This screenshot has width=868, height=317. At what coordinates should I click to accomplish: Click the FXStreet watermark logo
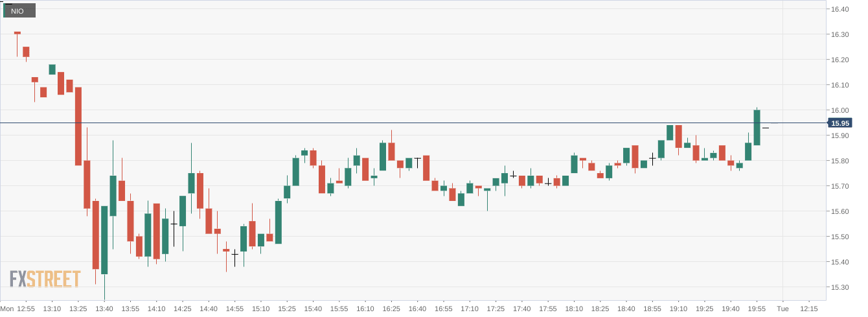click(45, 279)
